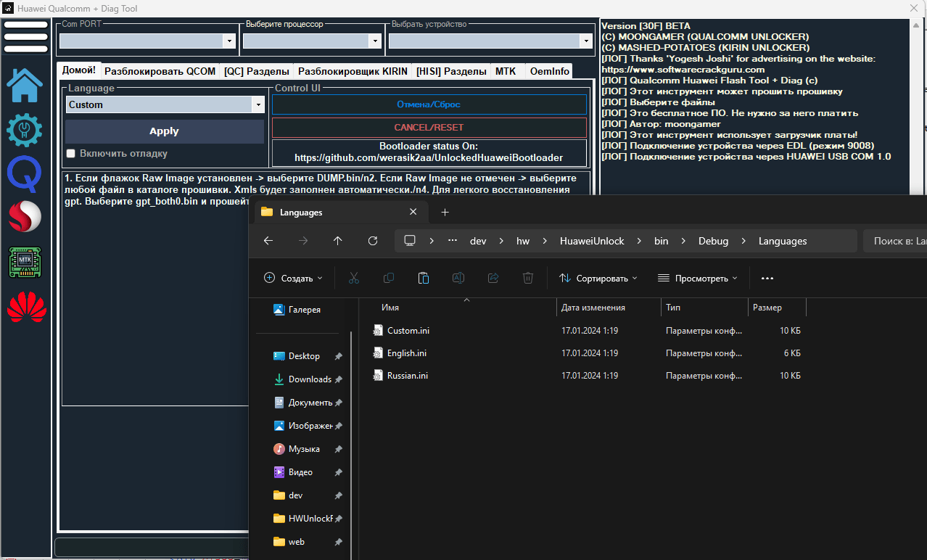
Task: Expand the Выберите процессор dropdown
Action: 375,41
